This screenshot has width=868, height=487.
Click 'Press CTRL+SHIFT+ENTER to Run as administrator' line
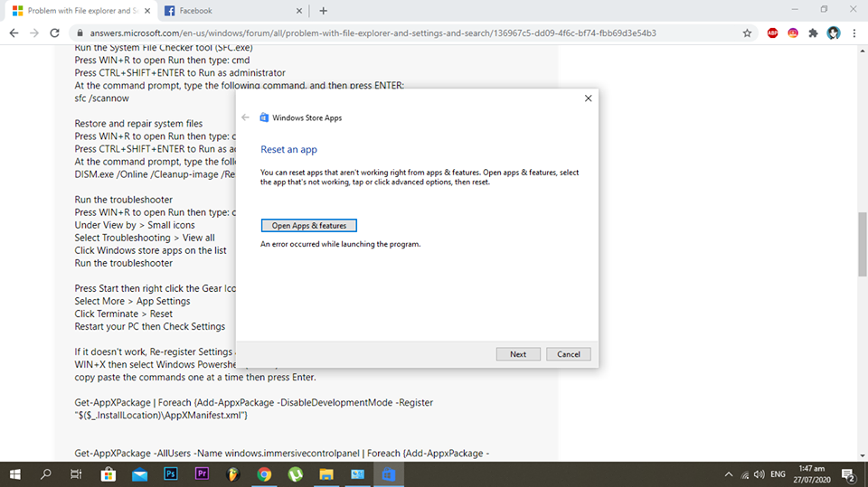180,72
